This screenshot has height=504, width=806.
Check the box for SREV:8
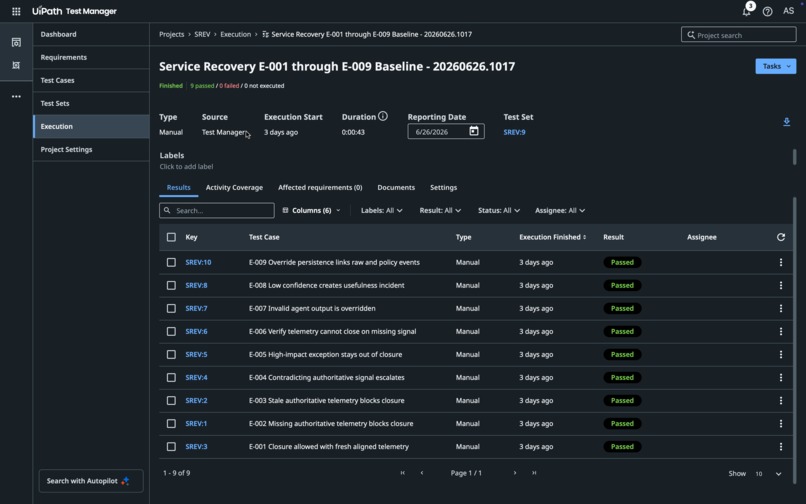tap(171, 285)
